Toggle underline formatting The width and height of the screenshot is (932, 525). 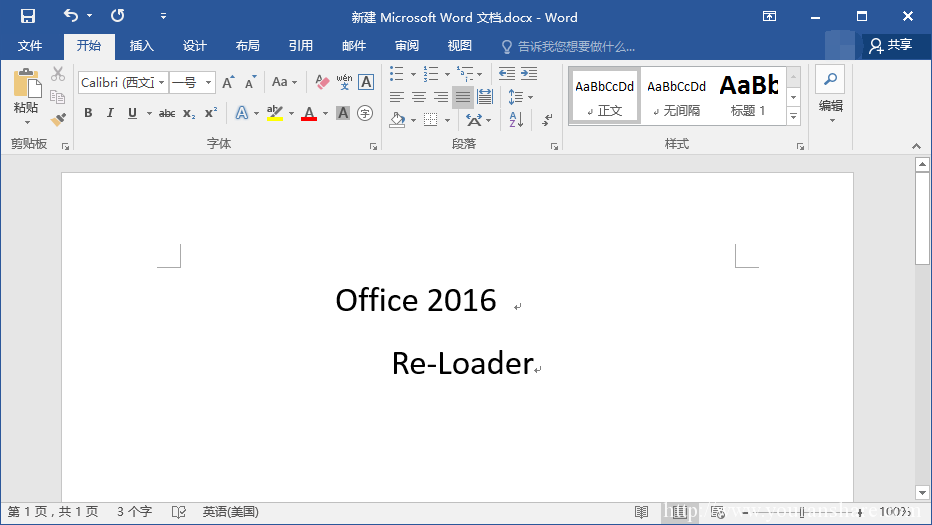[x=132, y=113]
